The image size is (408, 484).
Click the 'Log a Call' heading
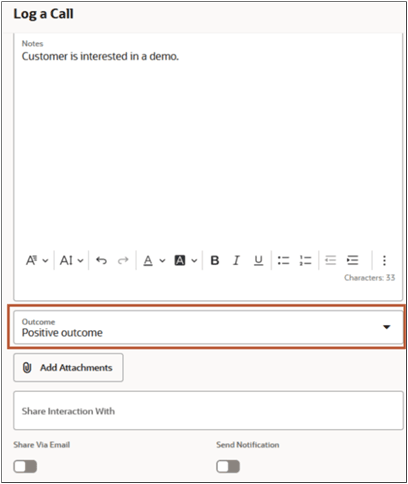pos(43,14)
